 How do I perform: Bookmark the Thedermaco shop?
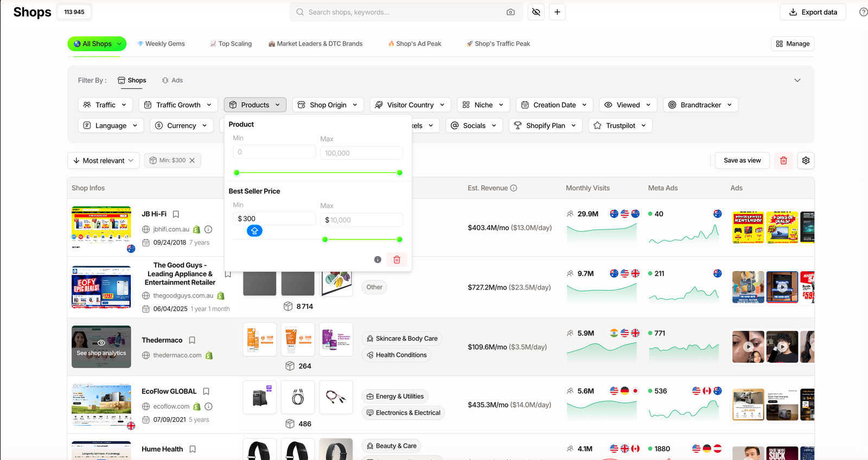[192, 340]
